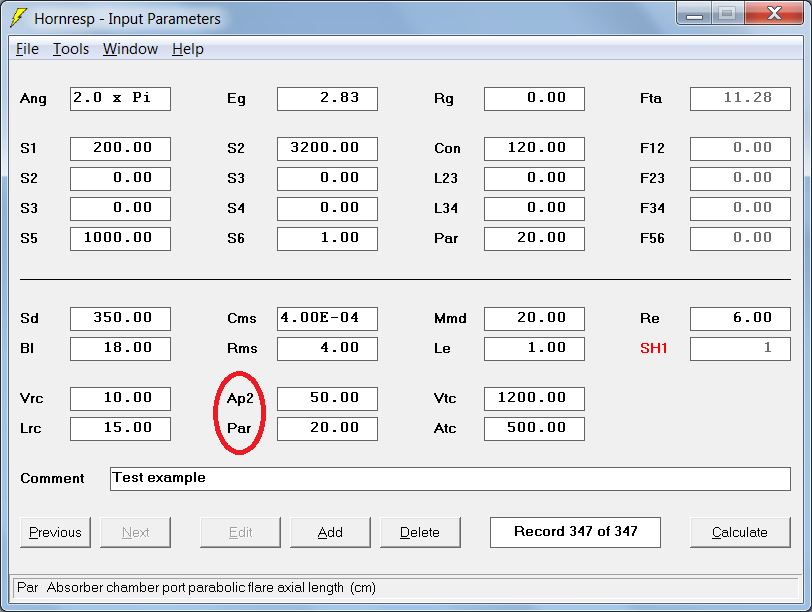Focus the Rg input field
This screenshot has width=812, height=612.
[534, 98]
